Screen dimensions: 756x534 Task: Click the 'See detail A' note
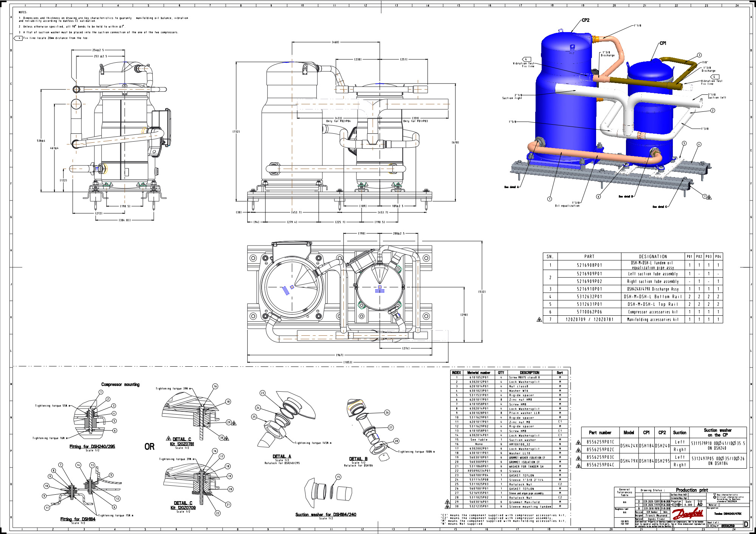[x=511, y=187]
